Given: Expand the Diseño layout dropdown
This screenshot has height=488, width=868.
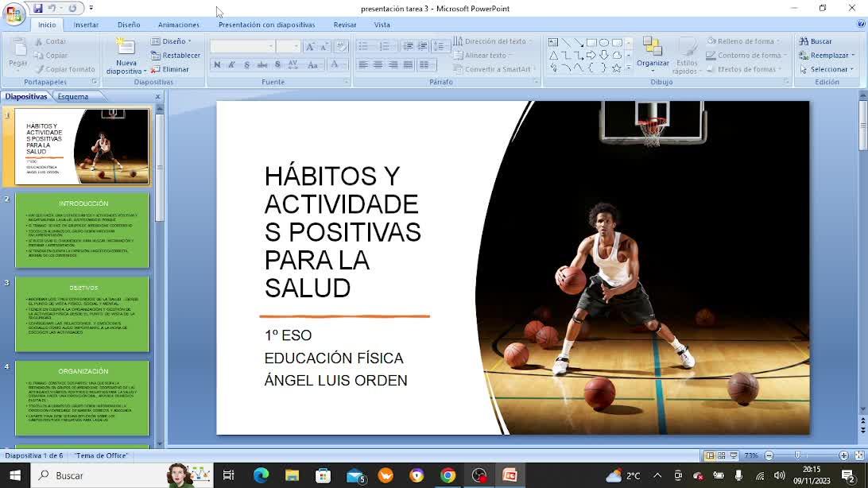Looking at the screenshot, I should [x=172, y=41].
